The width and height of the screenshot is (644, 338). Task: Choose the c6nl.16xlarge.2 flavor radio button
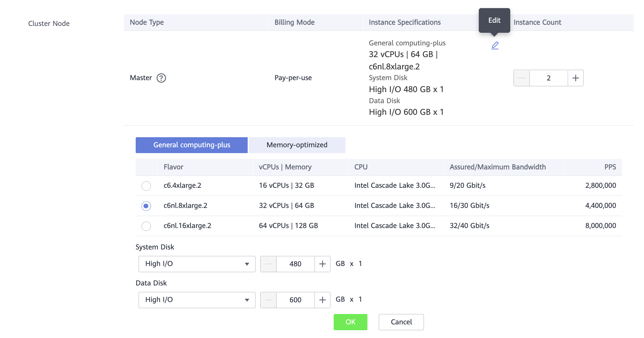pyautogui.click(x=146, y=226)
